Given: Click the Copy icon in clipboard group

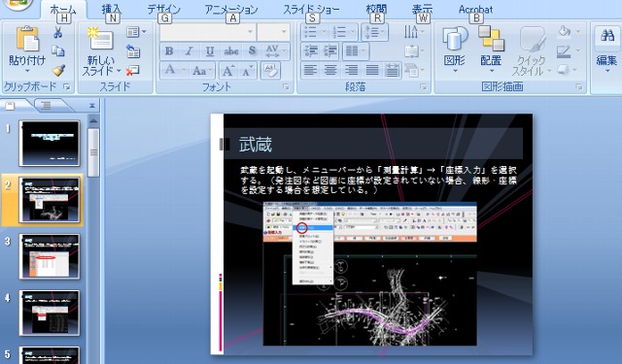Looking at the screenshot, I should tap(58, 51).
